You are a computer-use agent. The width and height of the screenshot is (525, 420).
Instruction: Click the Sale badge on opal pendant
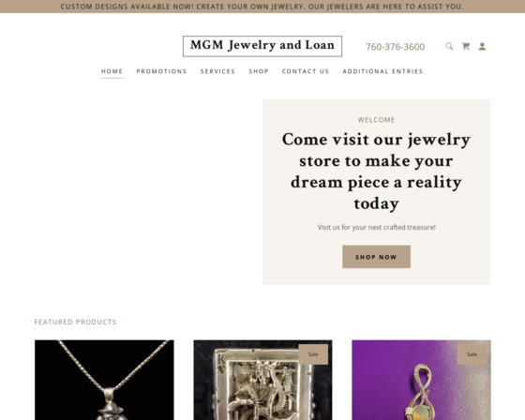point(472,354)
